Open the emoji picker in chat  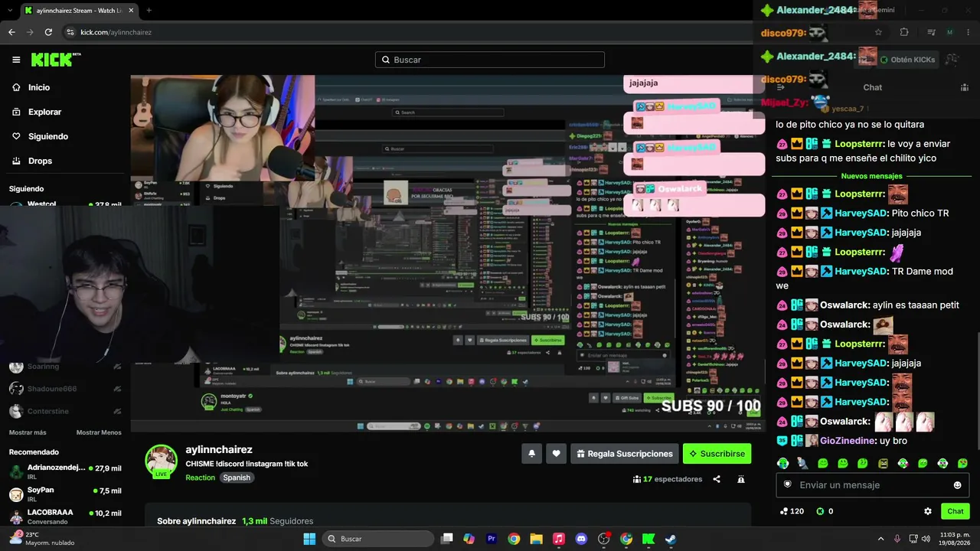click(957, 485)
